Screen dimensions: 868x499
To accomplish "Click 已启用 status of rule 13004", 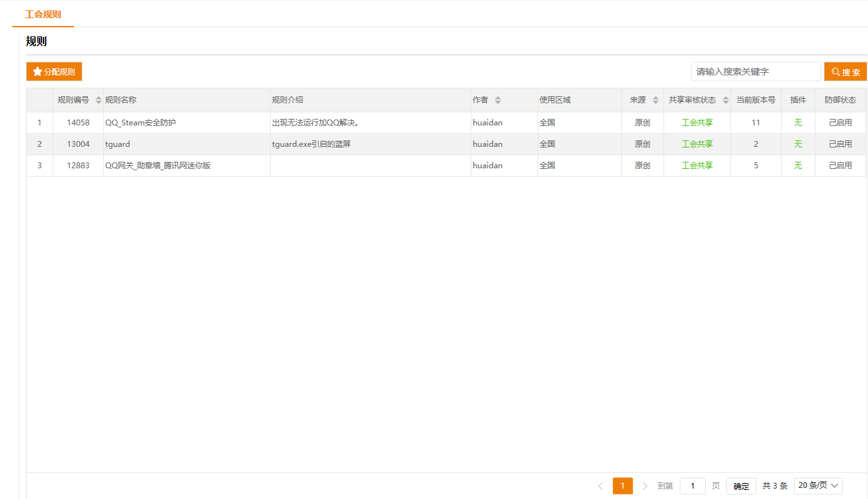I will pos(840,144).
